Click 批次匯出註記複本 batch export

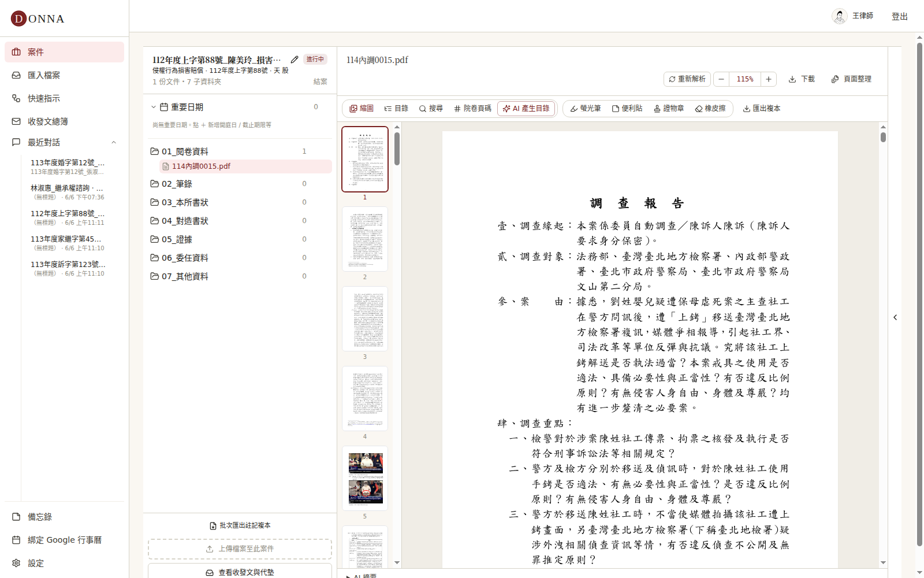pos(240,525)
